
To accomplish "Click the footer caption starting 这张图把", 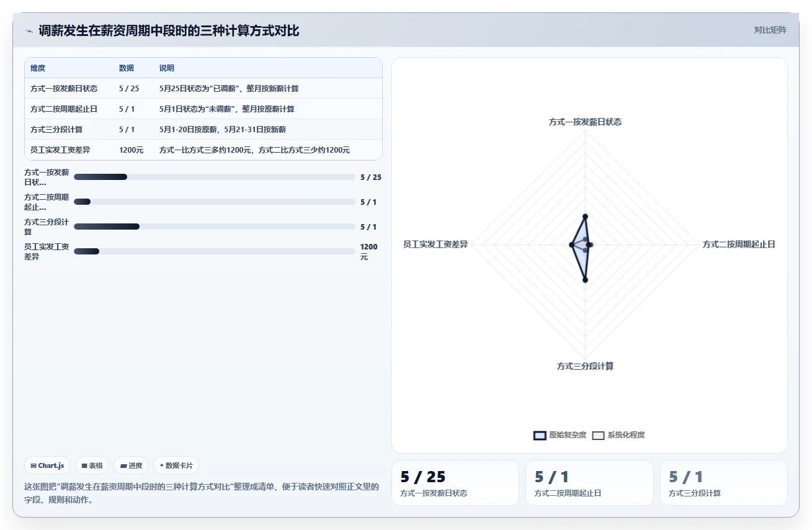I will (x=201, y=493).
